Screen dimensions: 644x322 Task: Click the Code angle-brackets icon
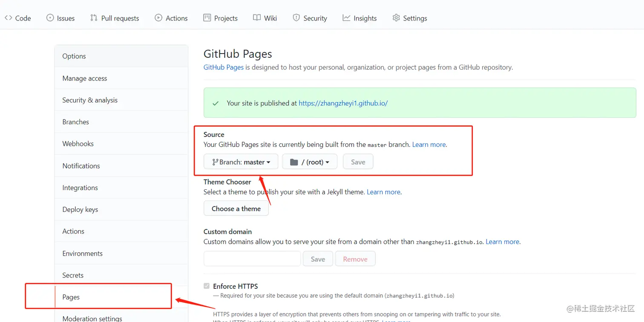pyautogui.click(x=8, y=18)
